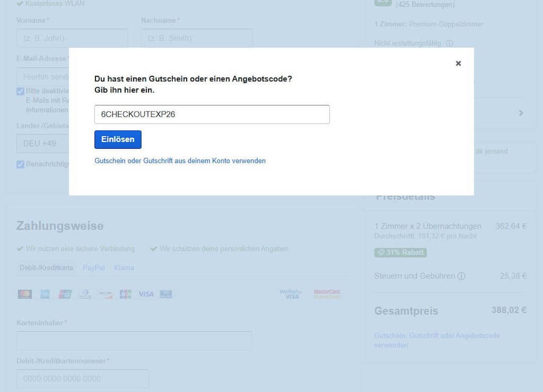The height and width of the screenshot is (392, 543).
Task: Click the last card icon after VISA
Action: click(x=166, y=294)
